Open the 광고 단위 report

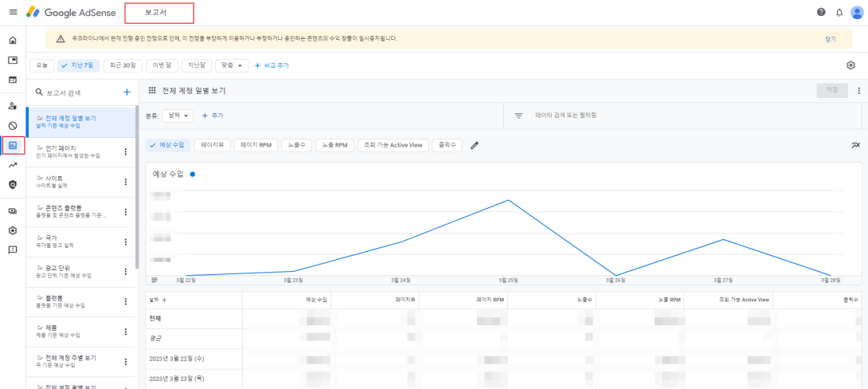[x=80, y=272]
